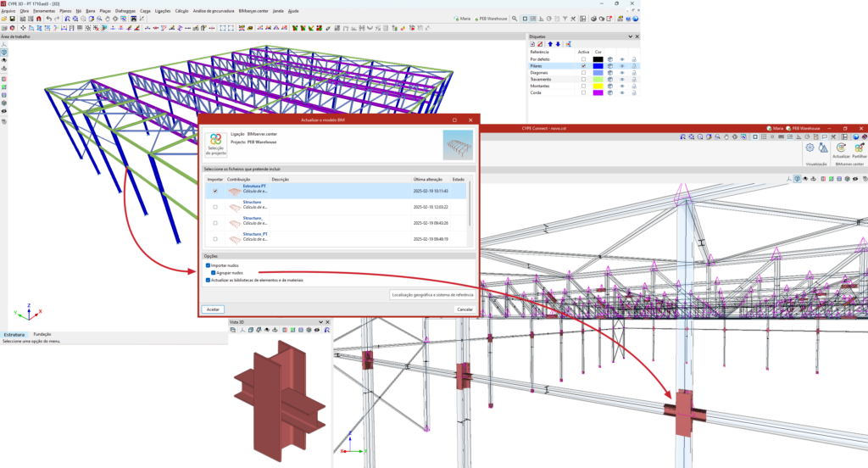
Task: Uncheck Activa checkbox for Pilares label
Action: coord(583,66)
